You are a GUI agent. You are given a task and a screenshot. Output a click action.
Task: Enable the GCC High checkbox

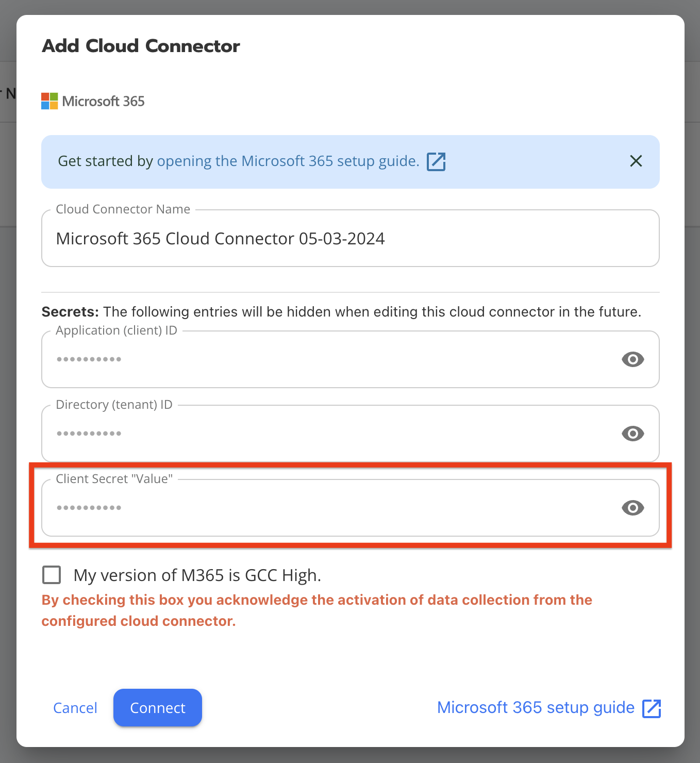[x=52, y=575]
